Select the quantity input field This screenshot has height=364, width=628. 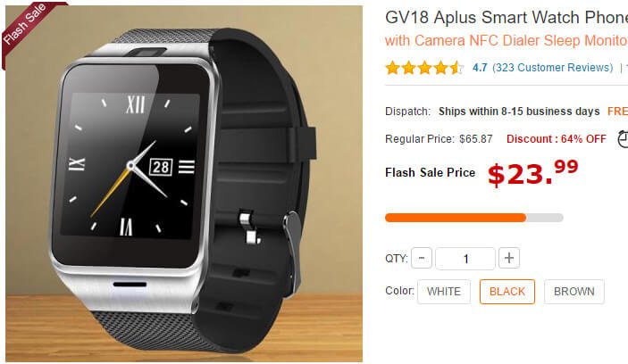coord(465,259)
